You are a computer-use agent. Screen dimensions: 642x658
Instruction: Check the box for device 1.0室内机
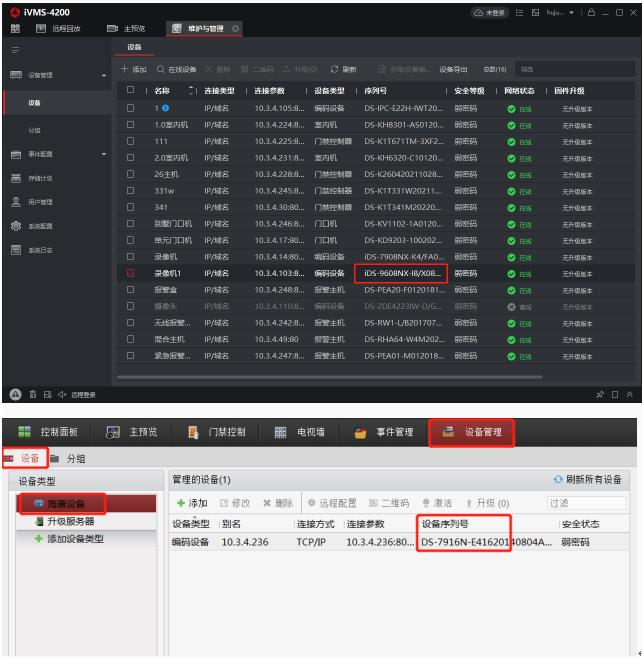coord(130,125)
